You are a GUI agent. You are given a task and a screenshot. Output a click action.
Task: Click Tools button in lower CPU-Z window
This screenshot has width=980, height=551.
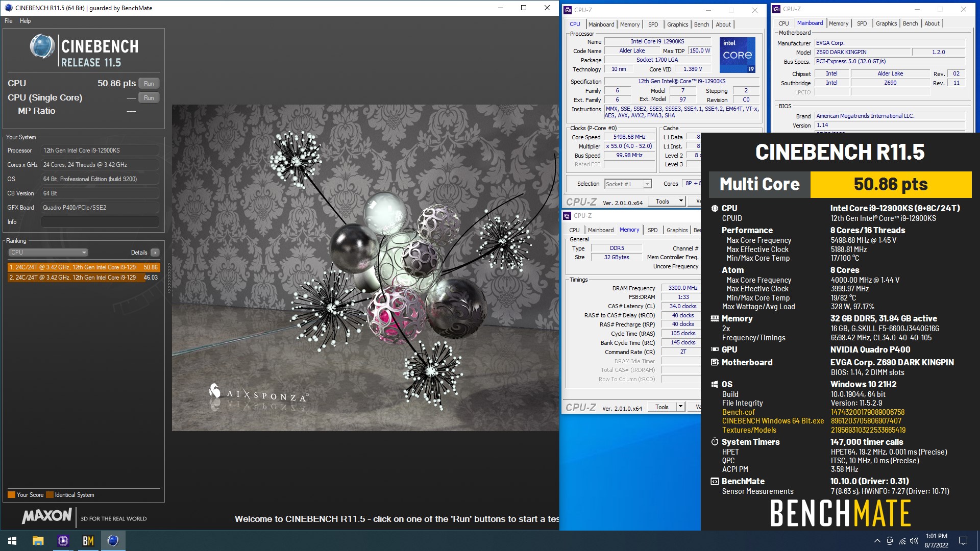pos(662,407)
